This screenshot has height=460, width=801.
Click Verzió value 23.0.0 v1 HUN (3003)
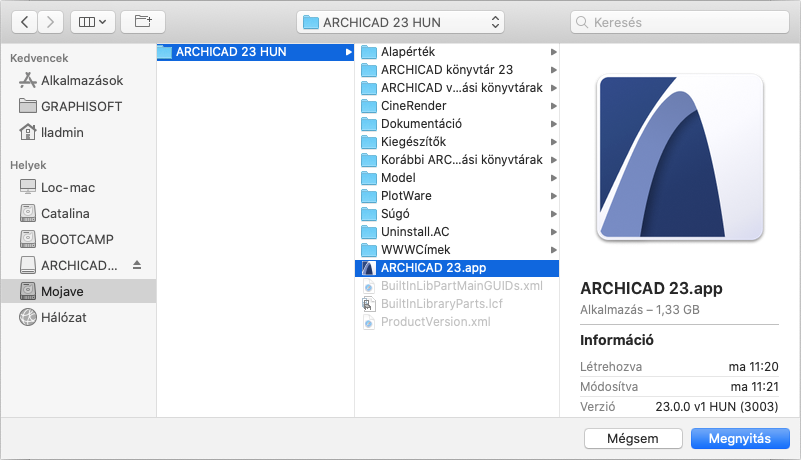tap(717, 407)
